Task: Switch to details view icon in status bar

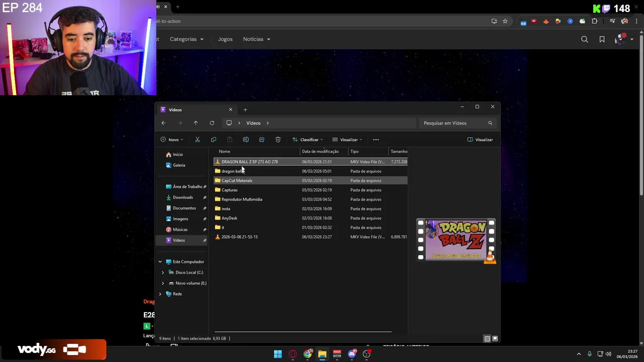Action: (487, 338)
